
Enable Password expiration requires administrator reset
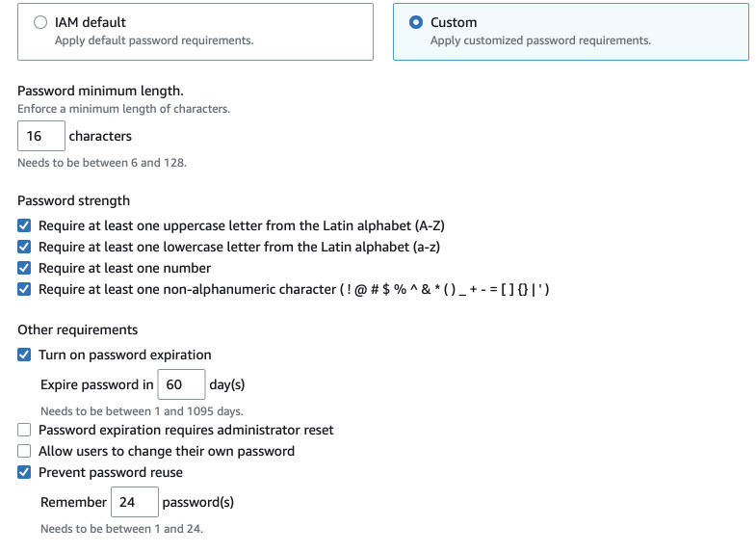click(x=24, y=430)
